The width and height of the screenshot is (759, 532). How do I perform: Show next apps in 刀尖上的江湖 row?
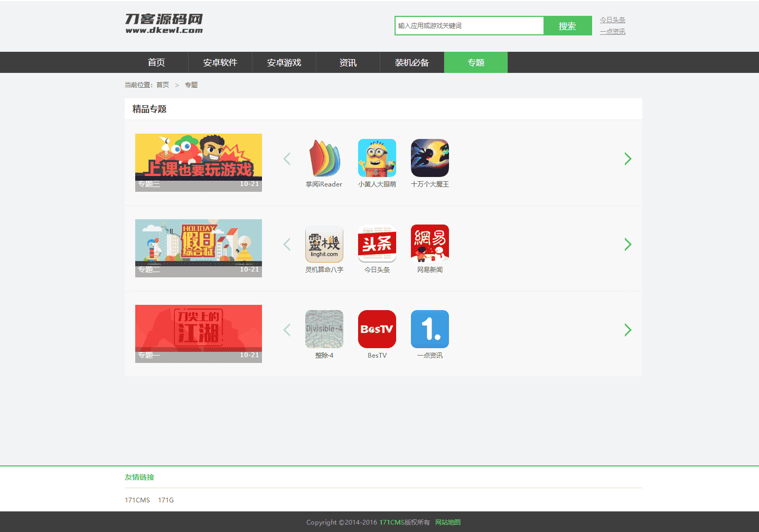(x=628, y=330)
